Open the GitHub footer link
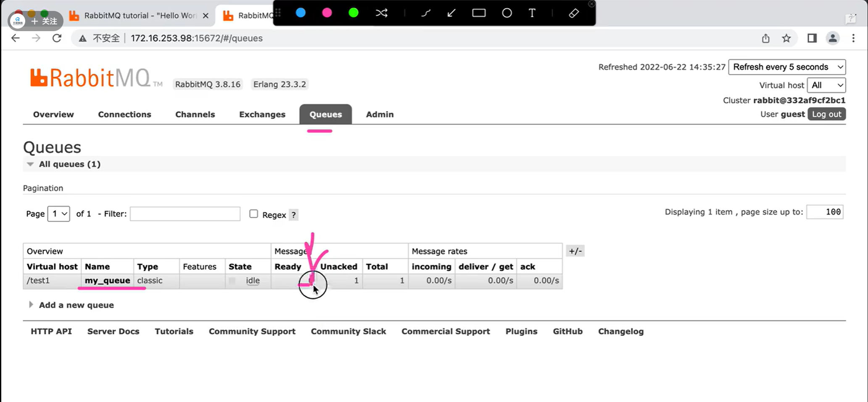Image resolution: width=868 pixels, height=402 pixels. (x=567, y=331)
